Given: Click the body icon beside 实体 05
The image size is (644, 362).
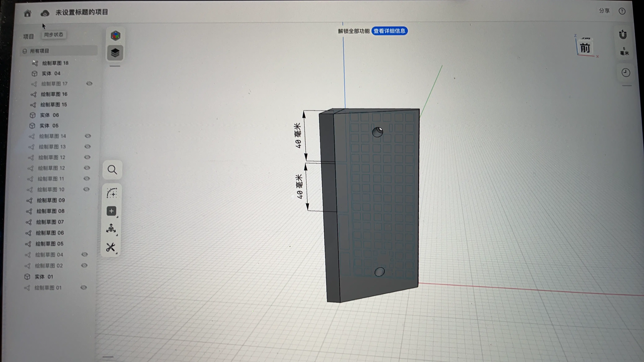Looking at the screenshot, I should tap(32, 126).
